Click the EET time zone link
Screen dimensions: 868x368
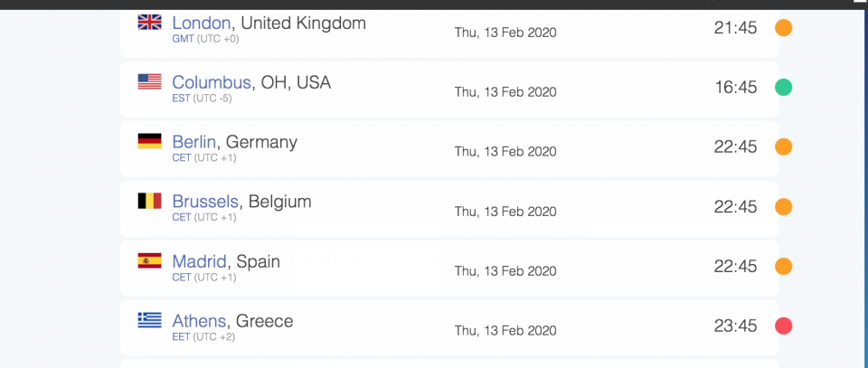[x=181, y=337]
